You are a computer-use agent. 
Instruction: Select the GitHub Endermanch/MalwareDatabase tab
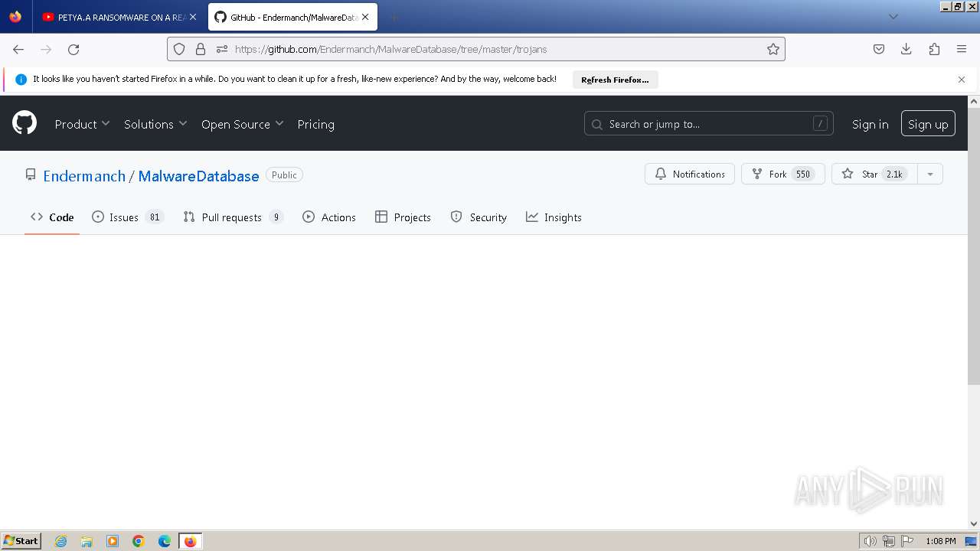(x=292, y=17)
